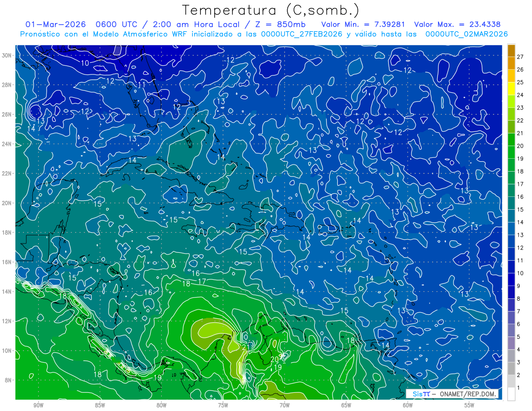Click the "60W" longitude axis label
This screenshot has height=411, width=532.
[408, 405]
